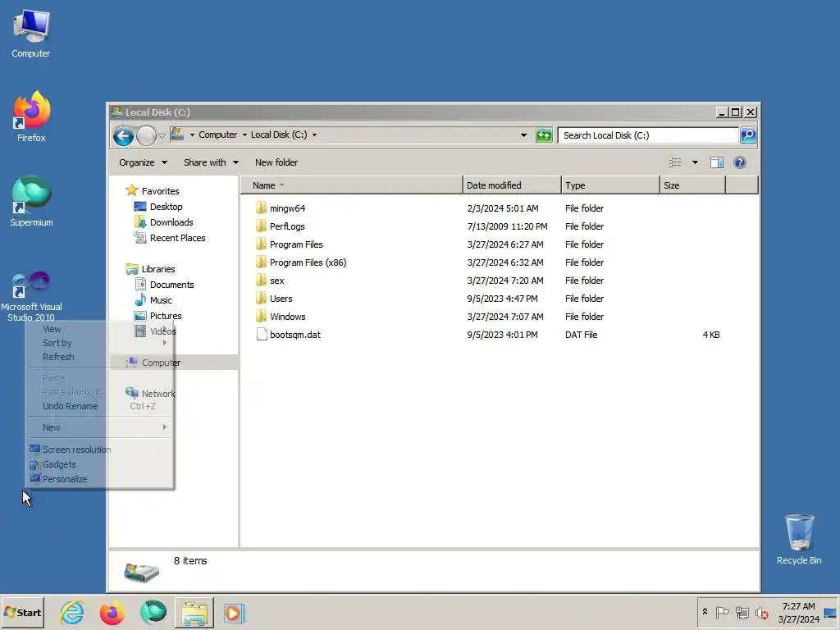Image resolution: width=840 pixels, height=630 pixels.
Task: Sort by the Size column header
Action: click(692, 185)
